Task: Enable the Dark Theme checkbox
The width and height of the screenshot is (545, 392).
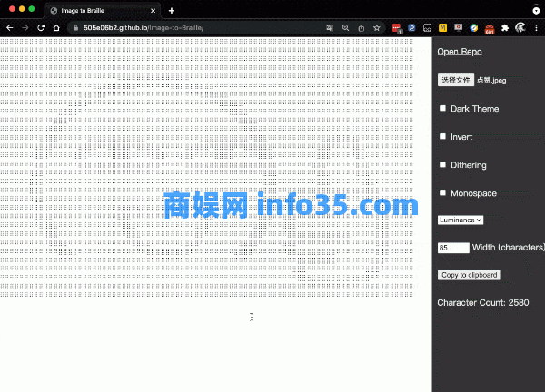Action: pos(442,108)
